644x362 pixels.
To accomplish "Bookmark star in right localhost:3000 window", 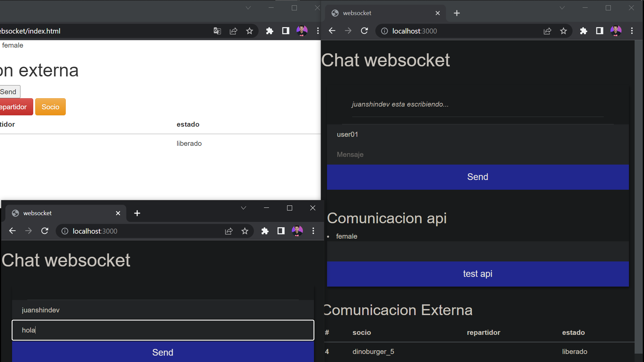I will (x=563, y=31).
